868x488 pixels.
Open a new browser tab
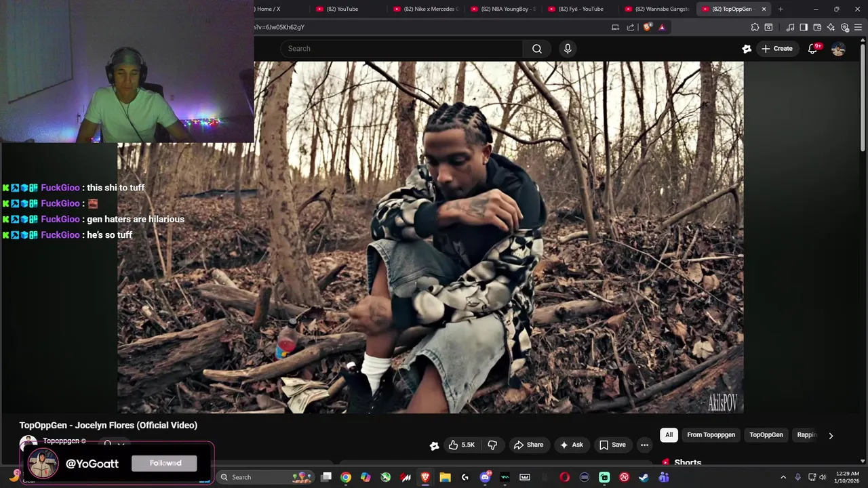click(x=781, y=9)
